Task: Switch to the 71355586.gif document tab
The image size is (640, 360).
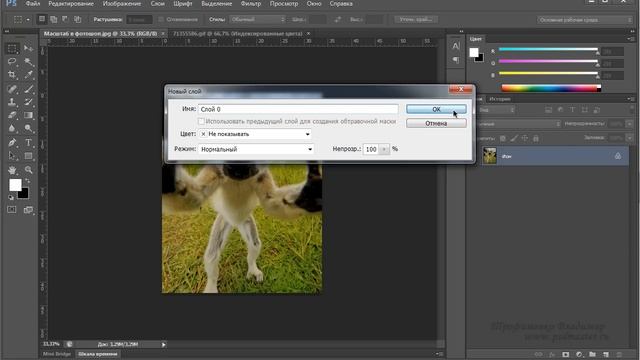Action: coord(238,33)
